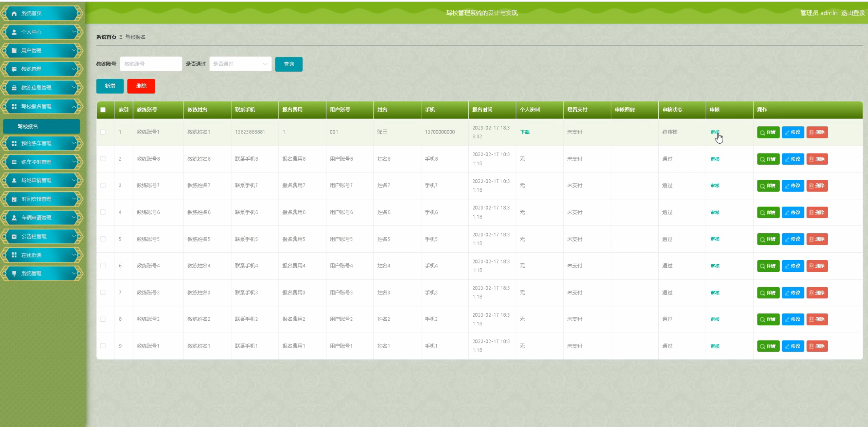Click the icon beside 公告栏管理
Viewport: 868px width, 427px height.
(x=14, y=236)
